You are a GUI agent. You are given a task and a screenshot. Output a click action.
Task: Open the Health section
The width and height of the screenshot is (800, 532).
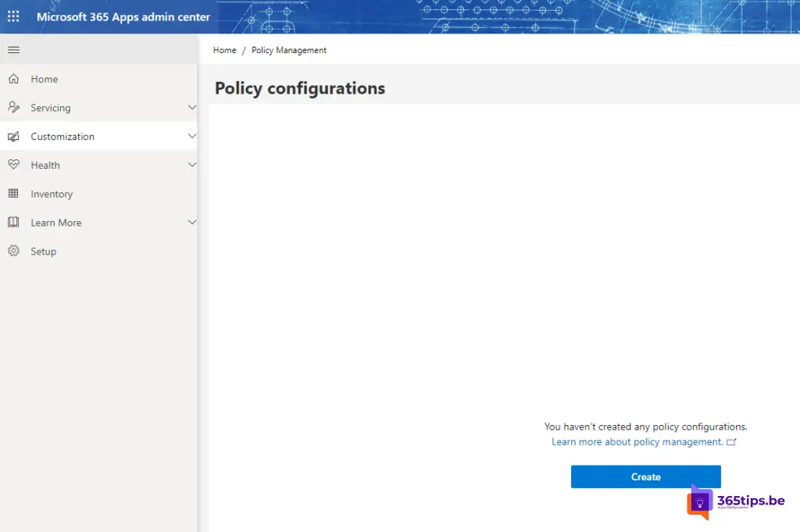tap(98, 165)
